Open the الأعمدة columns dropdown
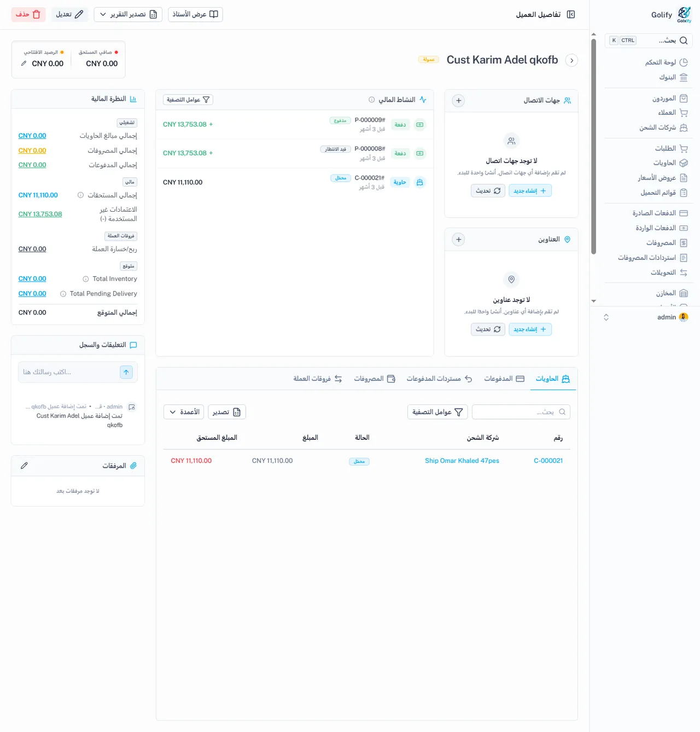The height and width of the screenshot is (732, 700). (184, 412)
